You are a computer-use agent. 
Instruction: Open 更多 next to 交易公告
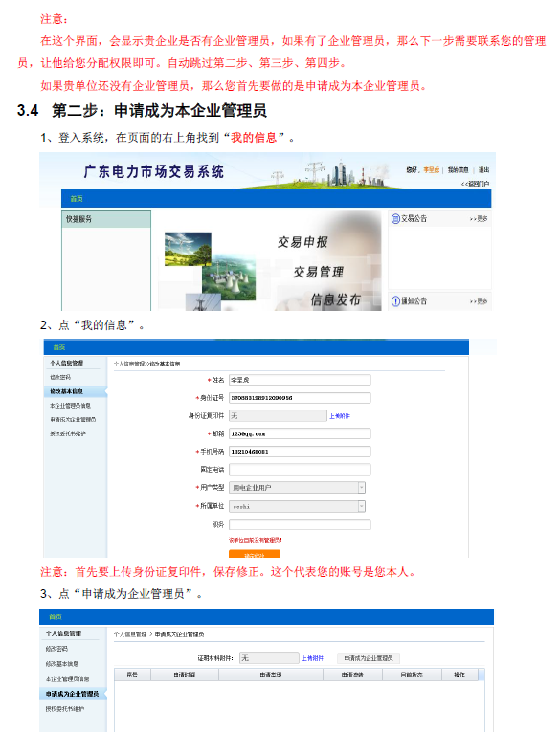pos(479,219)
